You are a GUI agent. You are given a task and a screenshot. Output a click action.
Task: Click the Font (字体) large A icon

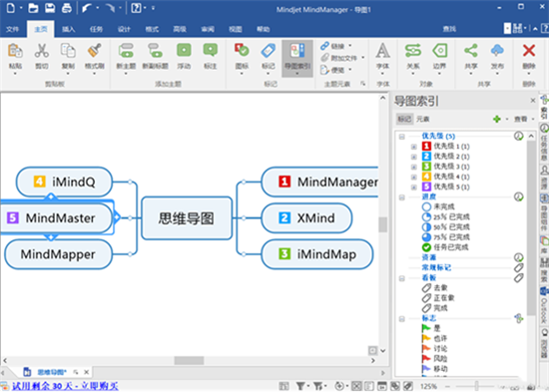(x=382, y=51)
